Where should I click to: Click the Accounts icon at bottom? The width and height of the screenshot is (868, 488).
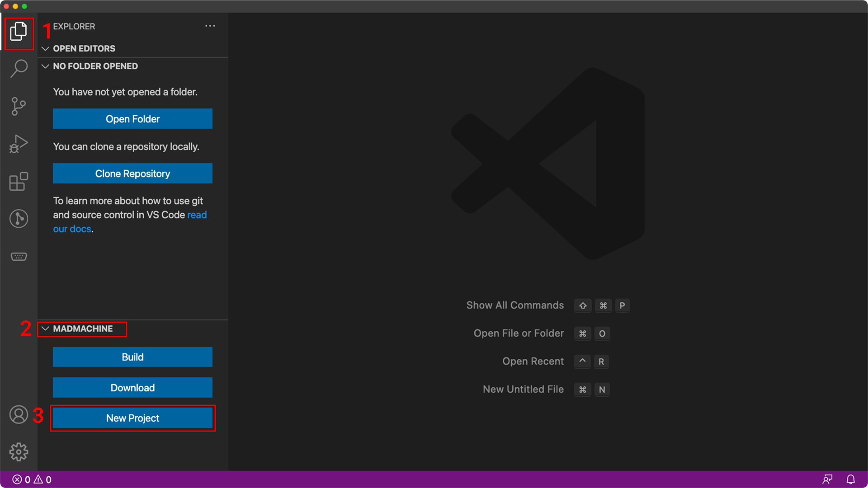point(19,415)
